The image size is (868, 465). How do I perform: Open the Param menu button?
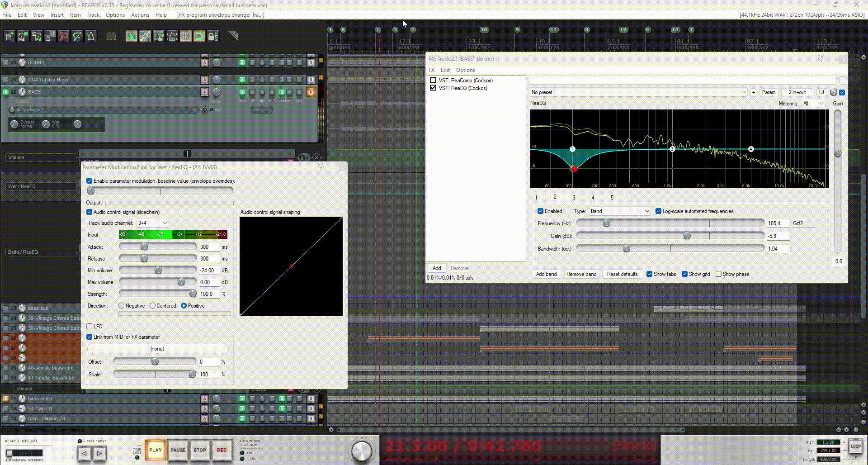769,92
